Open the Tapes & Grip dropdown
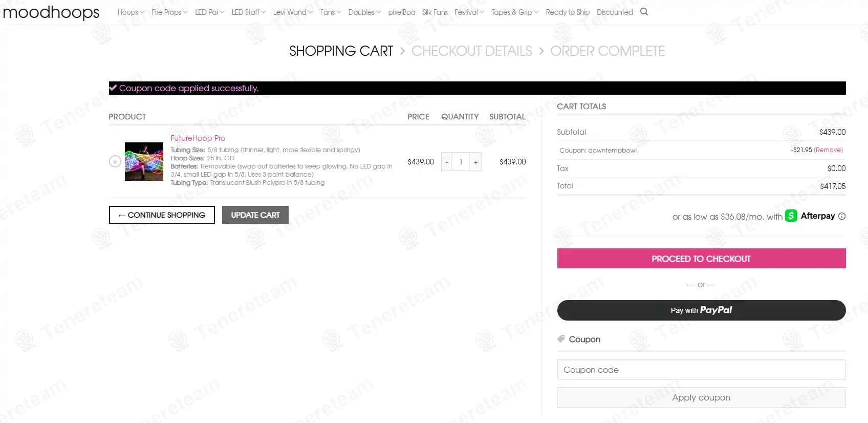The height and width of the screenshot is (423, 868). [514, 12]
